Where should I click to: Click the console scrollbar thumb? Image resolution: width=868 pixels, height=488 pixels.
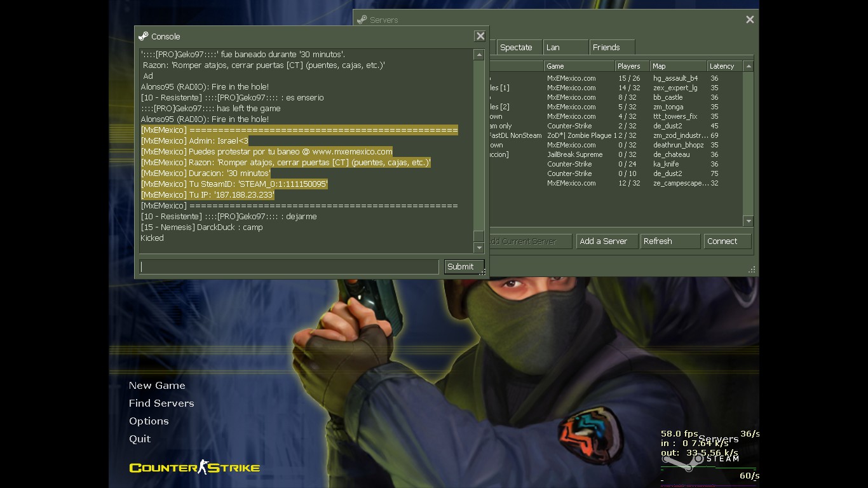[x=479, y=236]
